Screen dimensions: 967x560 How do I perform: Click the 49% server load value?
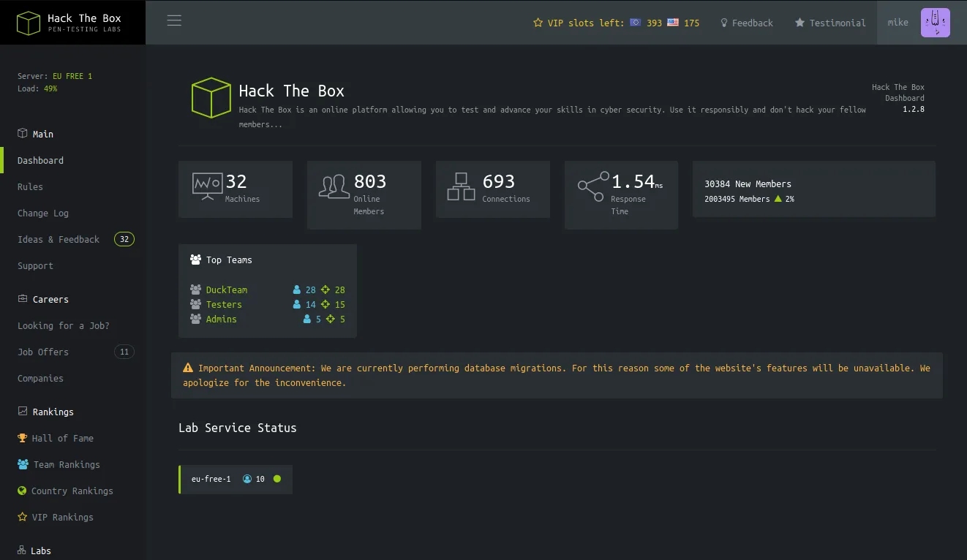(x=50, y=88)
